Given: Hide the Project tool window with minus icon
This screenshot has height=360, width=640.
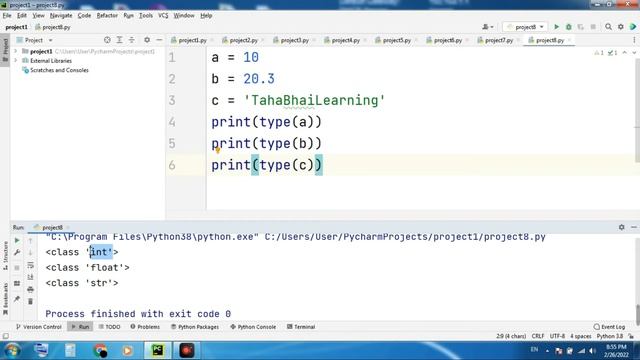Looking at the screenshot, I should [159, 40].
